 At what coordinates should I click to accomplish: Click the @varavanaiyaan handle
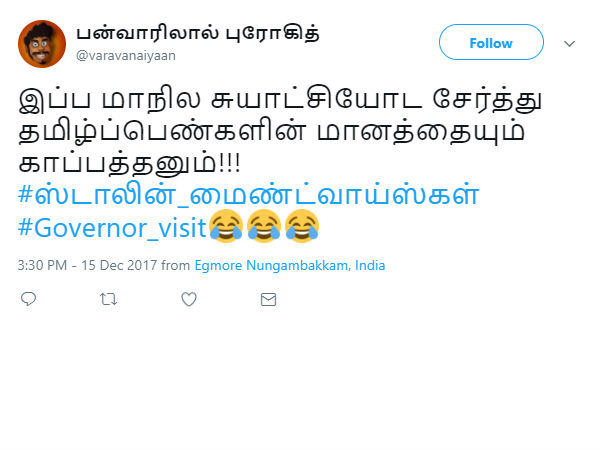click(126, 56)
